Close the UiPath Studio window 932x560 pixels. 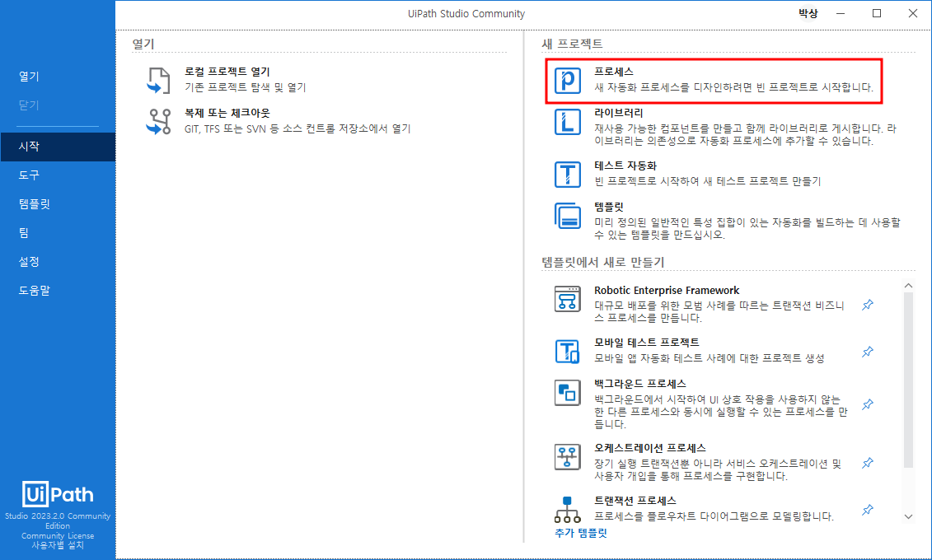click(913, 13)
